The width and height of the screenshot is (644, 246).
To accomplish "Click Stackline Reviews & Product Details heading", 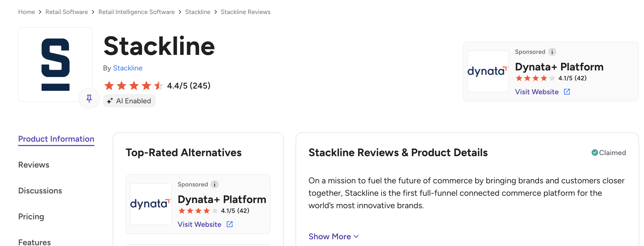I will click(x=398, y=153).
